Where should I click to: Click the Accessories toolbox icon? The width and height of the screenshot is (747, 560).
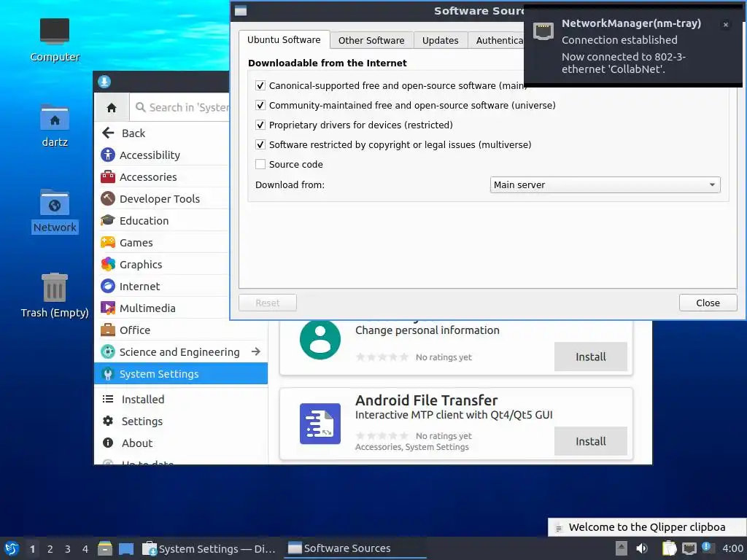pyautogui.click(x=108, y=176)
